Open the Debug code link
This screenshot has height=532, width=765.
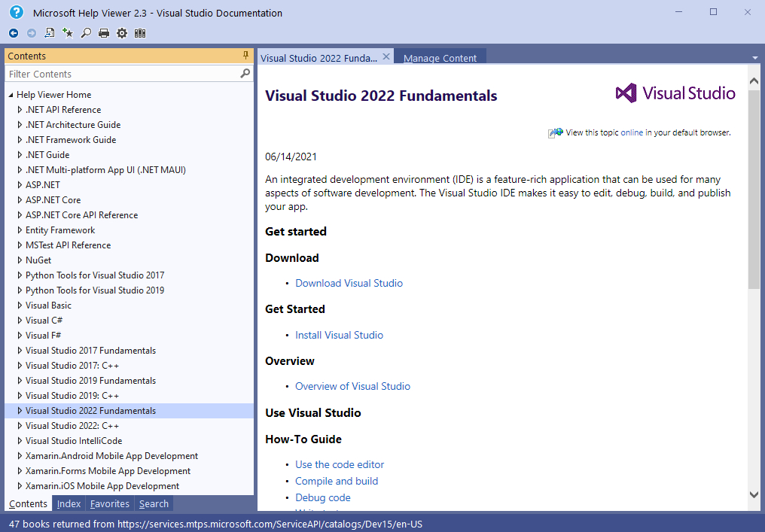323,498
